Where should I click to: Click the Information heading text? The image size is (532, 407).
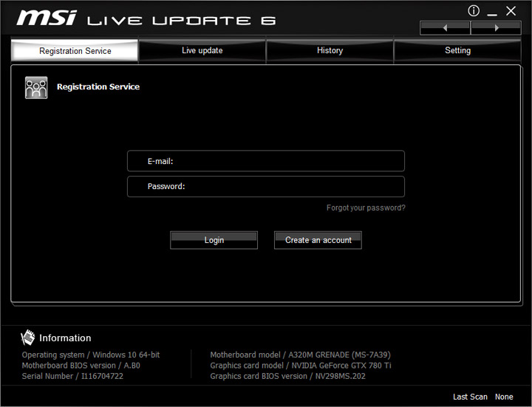[x=65, y=338]
